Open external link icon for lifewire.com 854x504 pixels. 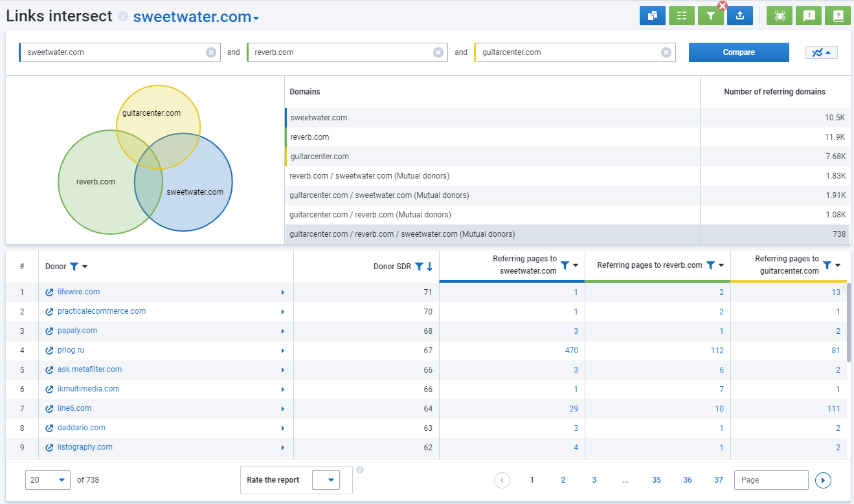(x=50, y=292)
